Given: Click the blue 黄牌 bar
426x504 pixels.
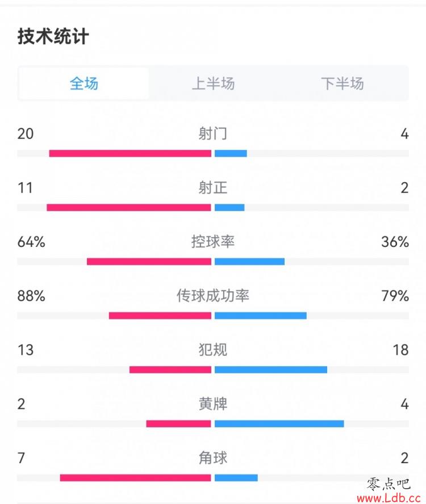Looking at the screenshot, I should pos(279,423).
